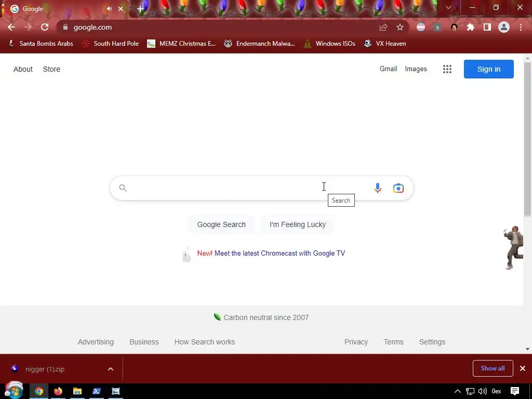
Task: Toggle the Chrome side panel
Action: pos(487,28)
